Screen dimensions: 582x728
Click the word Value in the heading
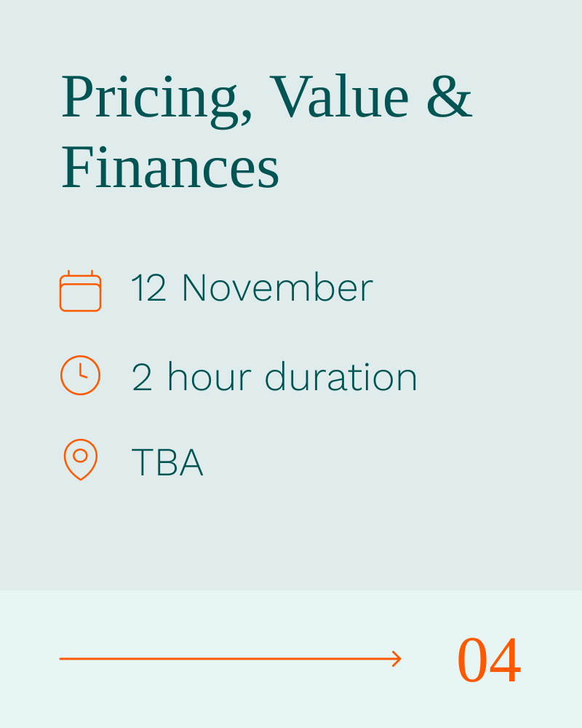click(339, 97)
